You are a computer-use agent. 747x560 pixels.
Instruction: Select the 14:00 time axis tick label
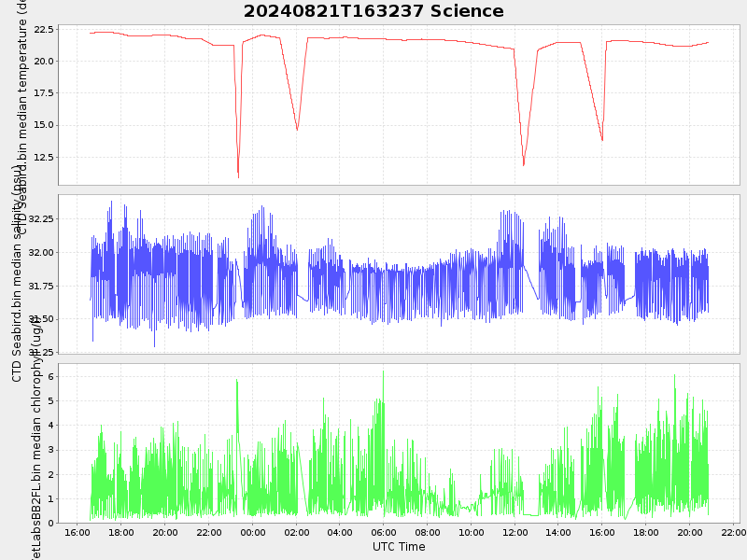tap(558, 532)
